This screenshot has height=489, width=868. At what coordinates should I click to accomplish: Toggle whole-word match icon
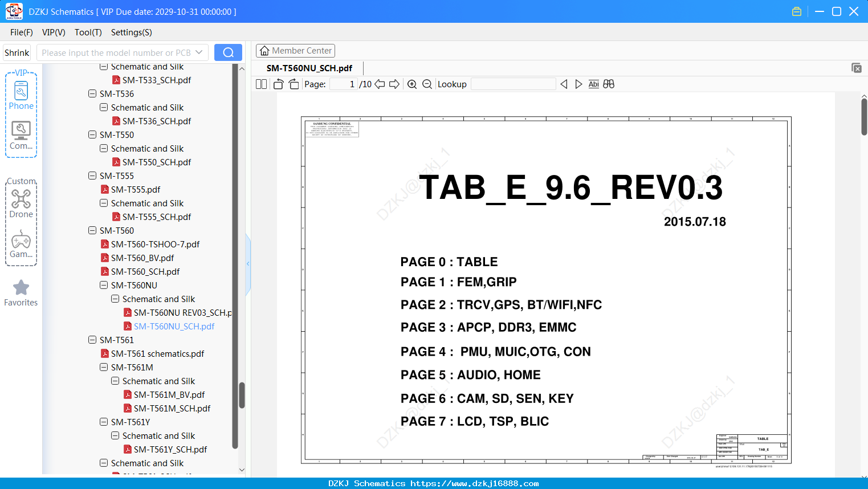pos(593,84)
